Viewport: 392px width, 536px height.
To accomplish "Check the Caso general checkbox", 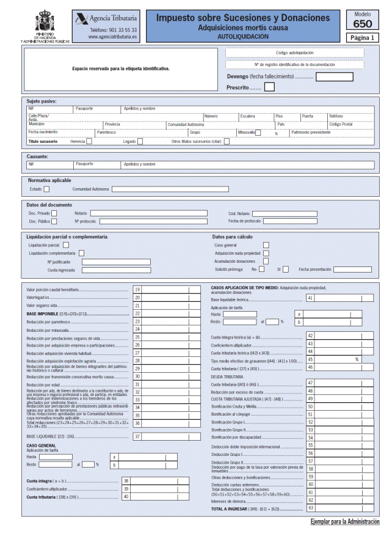I will [266, 245].
